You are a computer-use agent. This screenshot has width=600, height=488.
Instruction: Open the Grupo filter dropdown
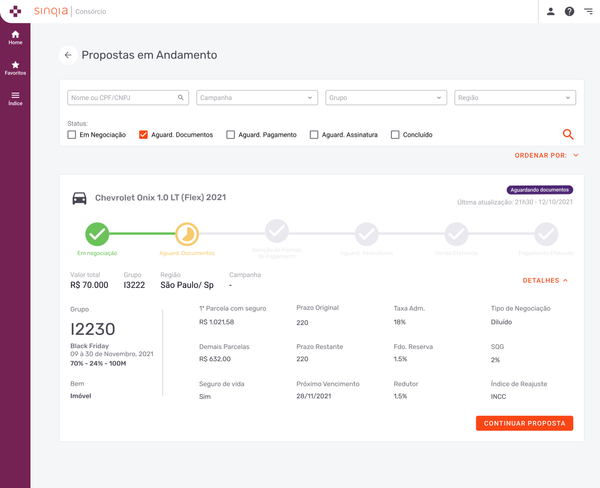(386, 98)
